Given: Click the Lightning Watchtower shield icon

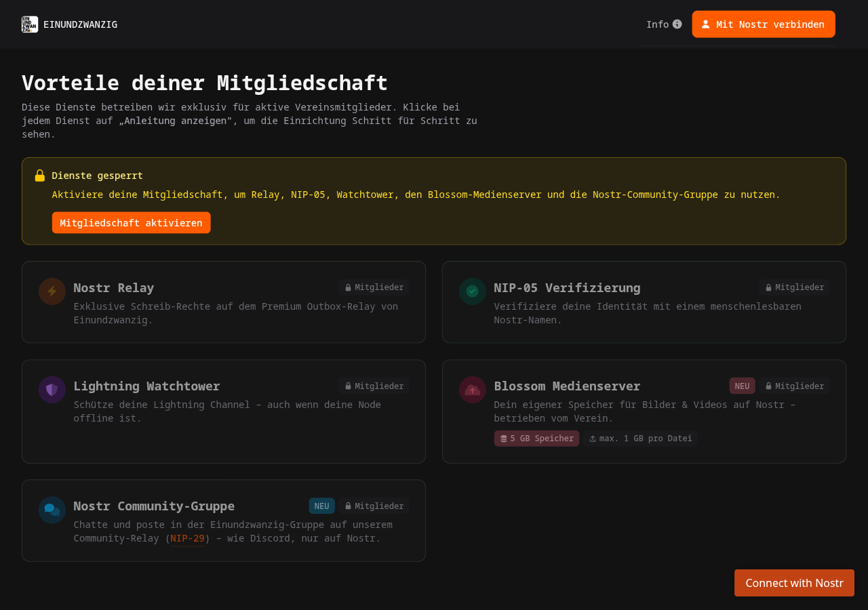Looking at the screenshot, I should tap(52, 390).
